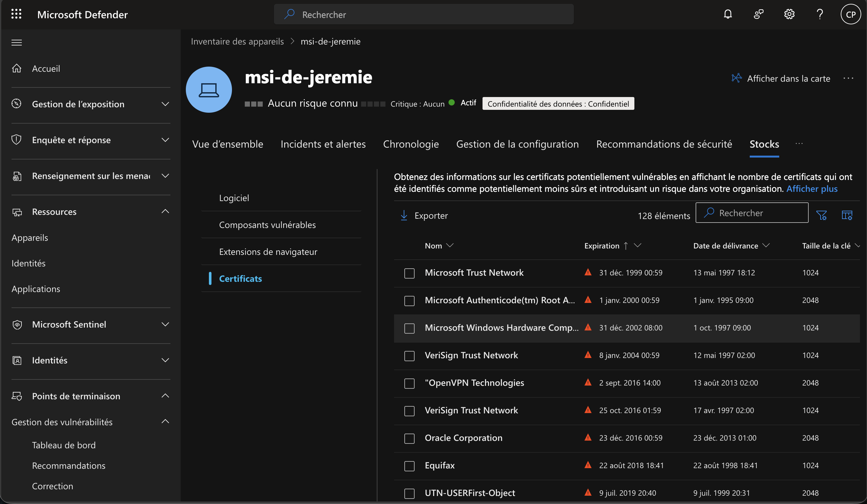Image resolution: width=867 pixels, height=504 pixels.
Task: Click the Points de terminaison icon
Action: click(17, 396)
